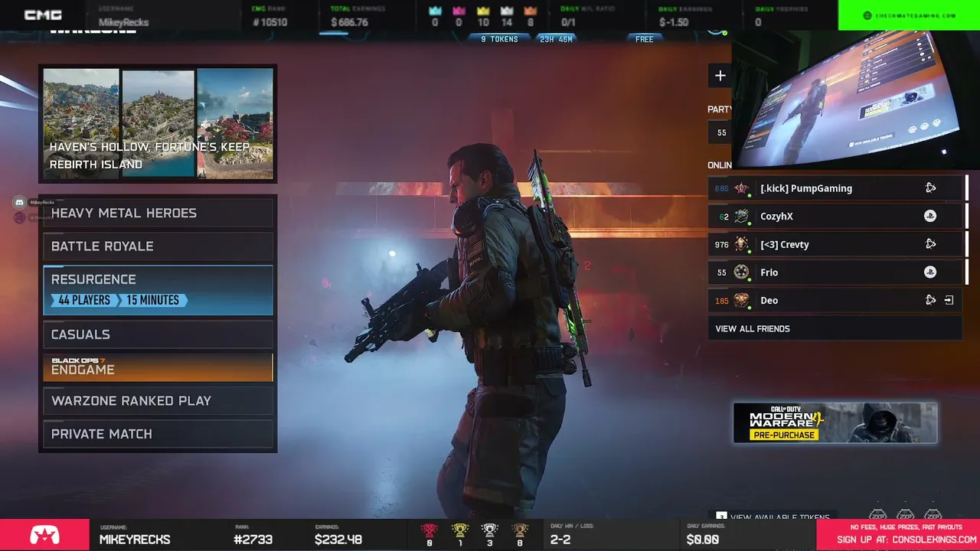Click the Haven's Hollow map thumbnail

81,123
